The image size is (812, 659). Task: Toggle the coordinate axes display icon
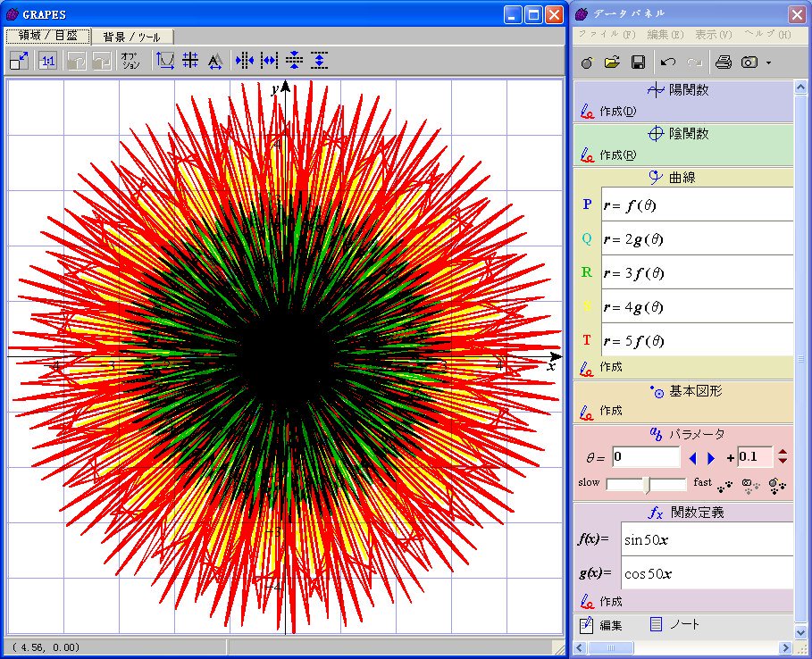[165, 61]
